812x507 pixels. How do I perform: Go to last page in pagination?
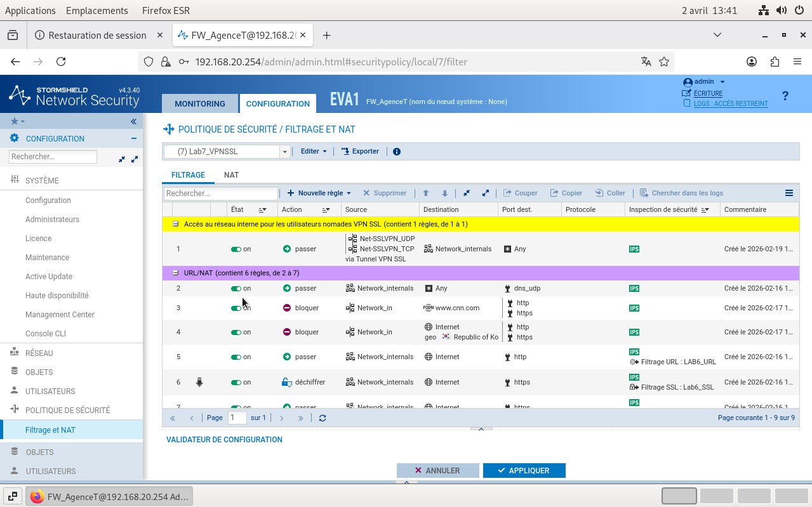(301, 418)
